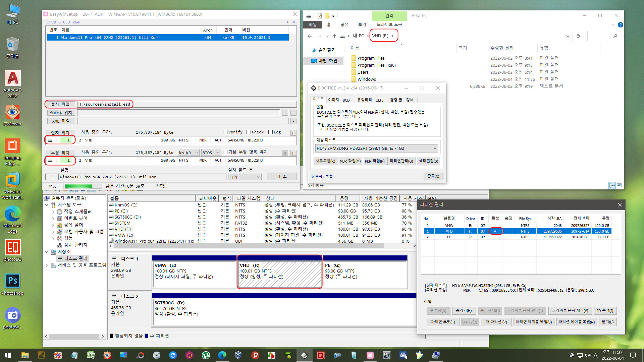This screenshot has height=362, width=644.
Task: Click 파티션 포맷(F) button
Action: click(443, 322)
